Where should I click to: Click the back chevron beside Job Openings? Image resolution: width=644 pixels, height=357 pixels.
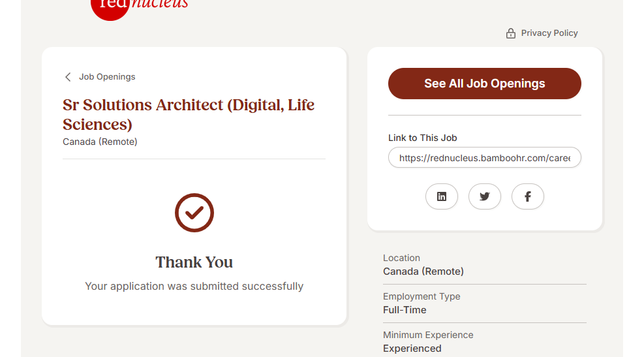pos(68,77)
